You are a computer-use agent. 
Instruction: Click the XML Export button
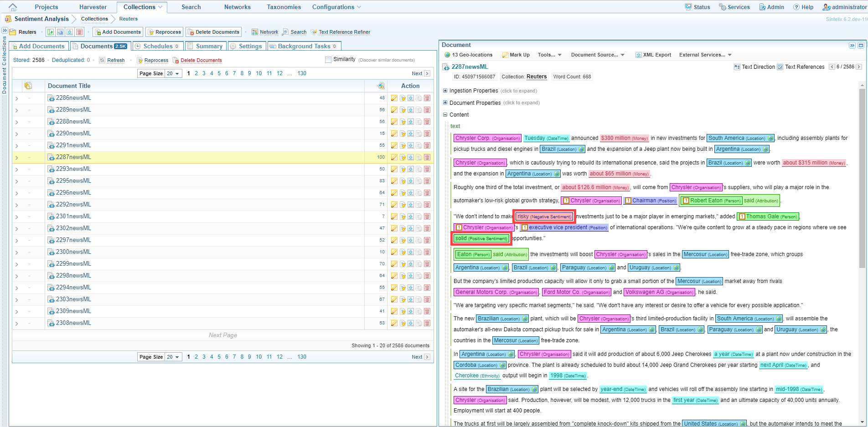pos(653,55)
